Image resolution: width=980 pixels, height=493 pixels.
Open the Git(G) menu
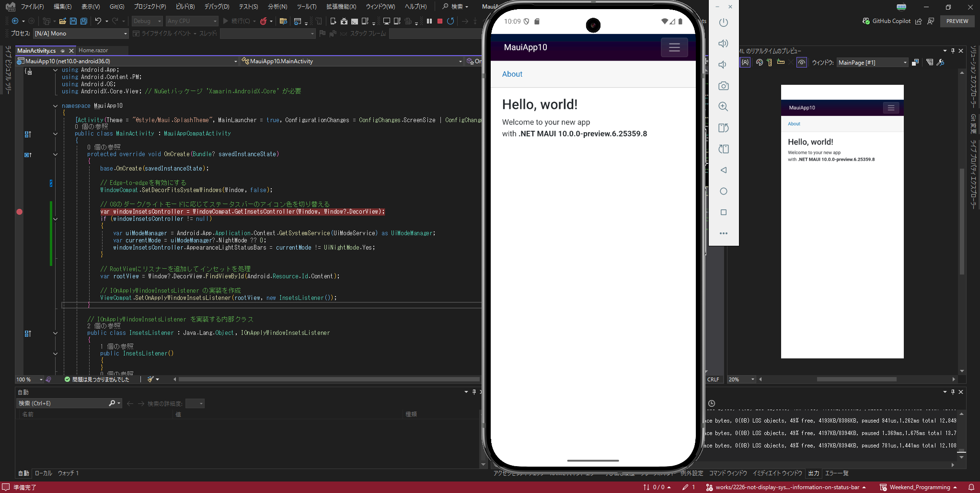[x=117, y=7]
